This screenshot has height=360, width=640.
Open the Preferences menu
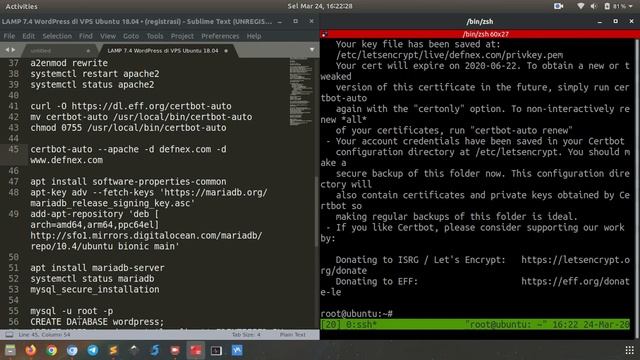coord(220,36)
